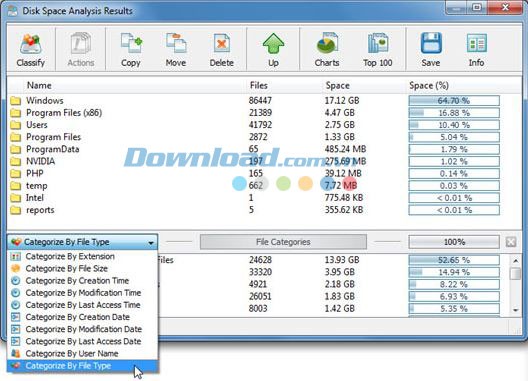Click the 8.22 % category bar

tap(454, 284)
